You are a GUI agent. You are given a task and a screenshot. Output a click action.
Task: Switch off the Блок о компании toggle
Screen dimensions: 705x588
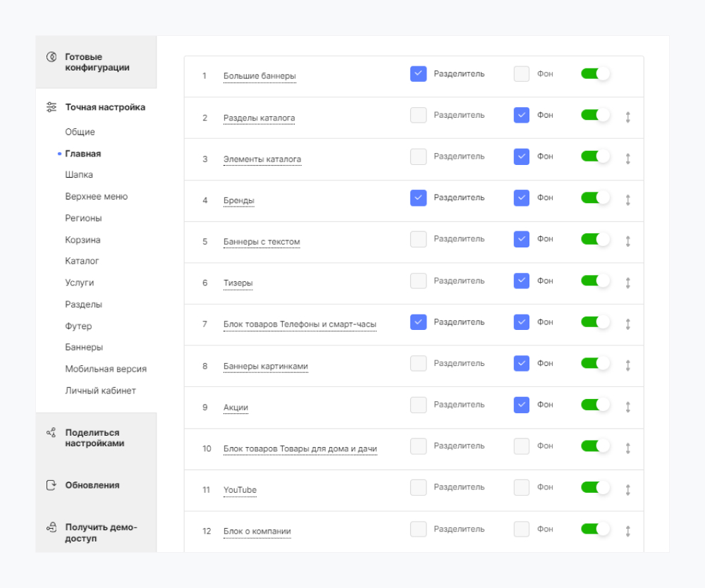[595, 529]
